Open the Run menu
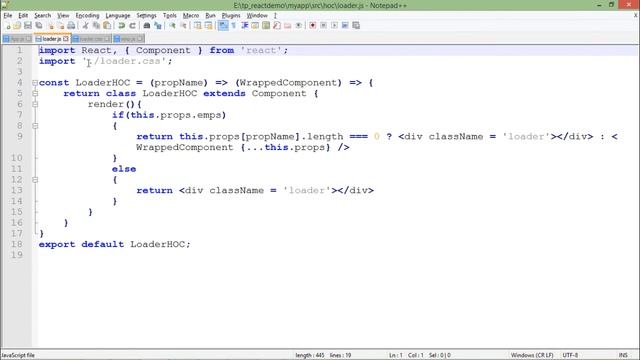The image size is (640, 360). [x=210, y=16]
